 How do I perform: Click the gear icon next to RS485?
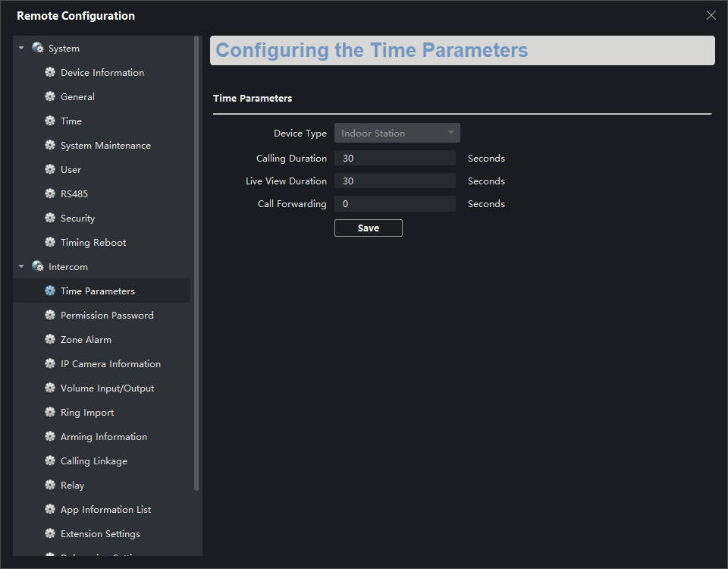pyautogui.click(x=50, y=194)
